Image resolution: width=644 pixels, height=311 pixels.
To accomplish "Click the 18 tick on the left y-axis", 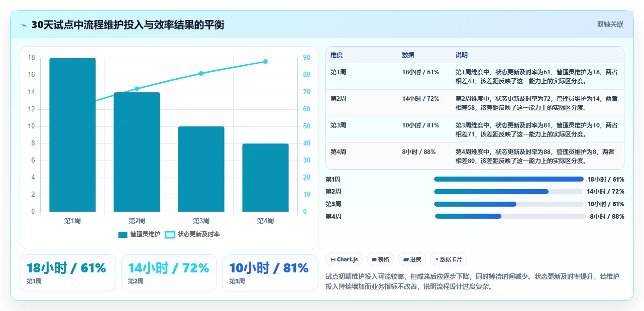I will (x=31, y=58).
